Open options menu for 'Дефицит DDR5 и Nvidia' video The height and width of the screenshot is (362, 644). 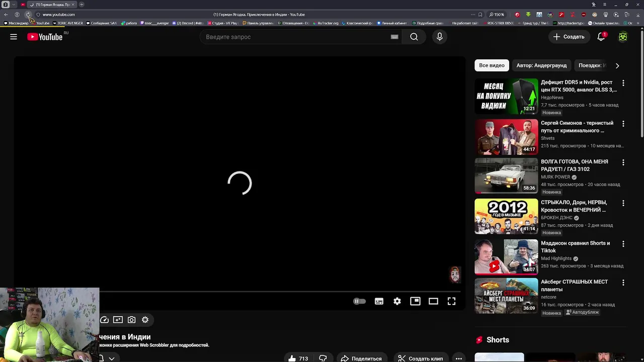click(623, 83)
